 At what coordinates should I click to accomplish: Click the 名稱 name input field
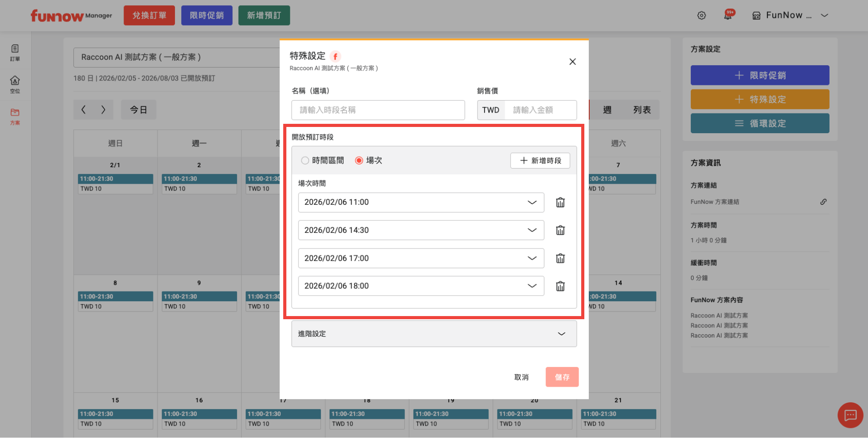pos(378,110)
